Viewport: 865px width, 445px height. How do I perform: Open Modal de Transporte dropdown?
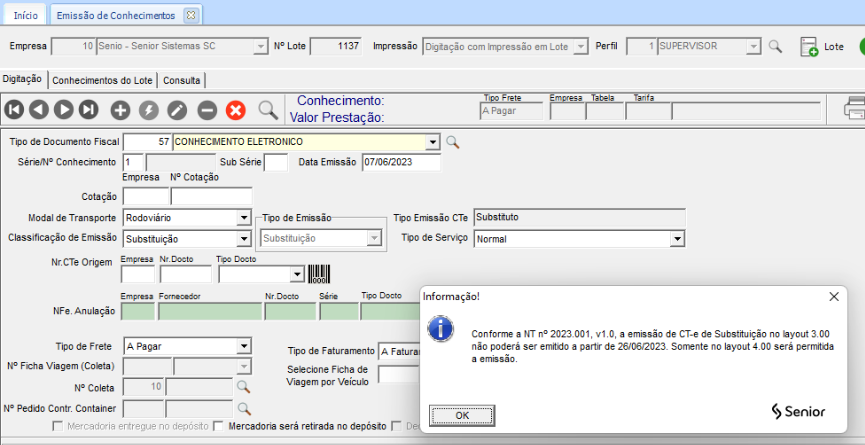click(244, 218)
